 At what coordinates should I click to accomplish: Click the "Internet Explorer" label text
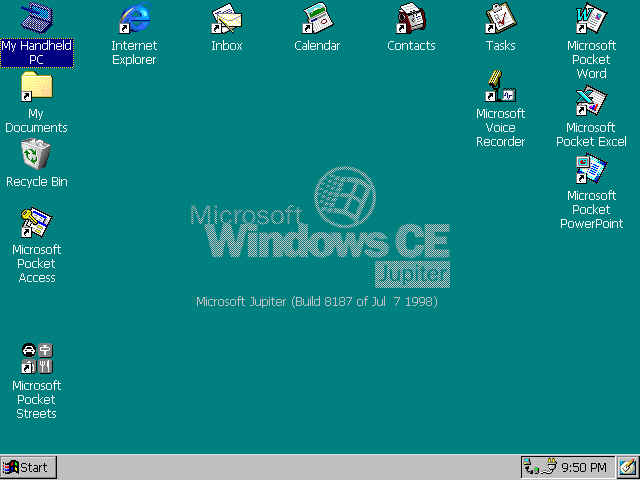(x=134, y=53)
